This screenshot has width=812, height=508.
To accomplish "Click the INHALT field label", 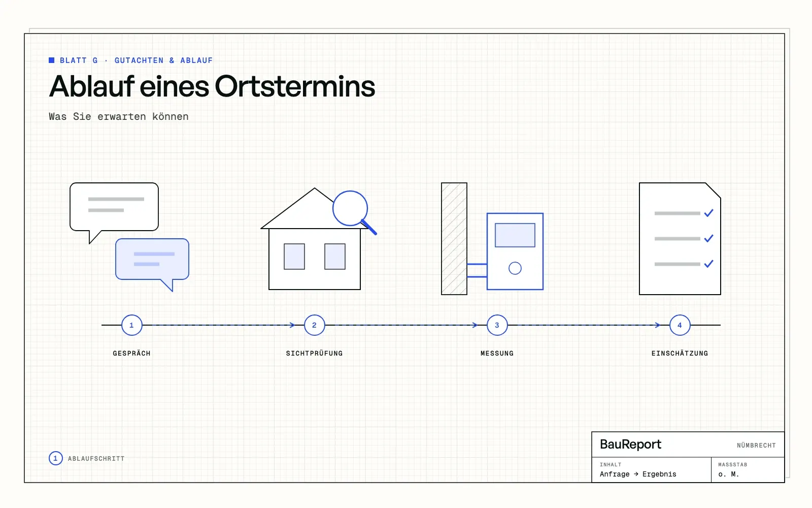I will pyautogui.click(x=611, y=465).
